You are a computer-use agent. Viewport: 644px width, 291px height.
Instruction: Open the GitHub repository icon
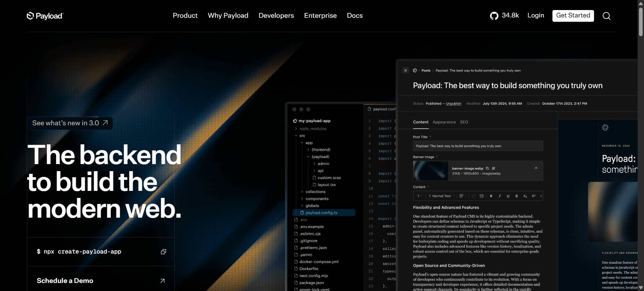coord(494,16)
